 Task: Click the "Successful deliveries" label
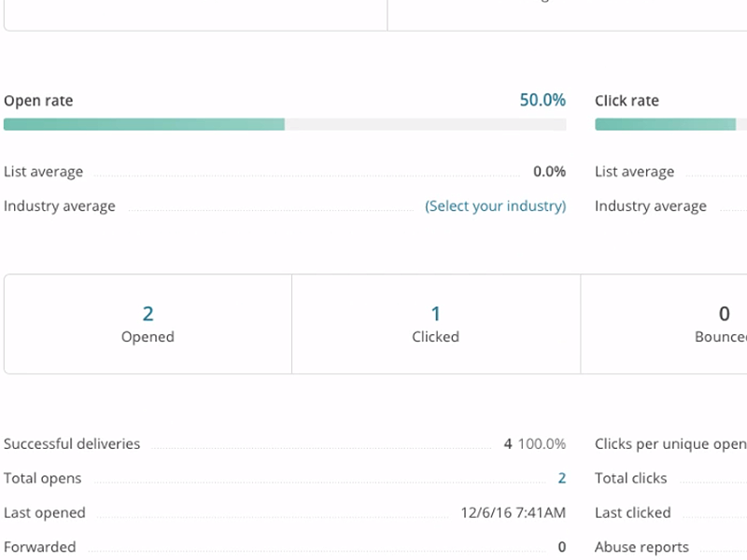coord(72,444)
